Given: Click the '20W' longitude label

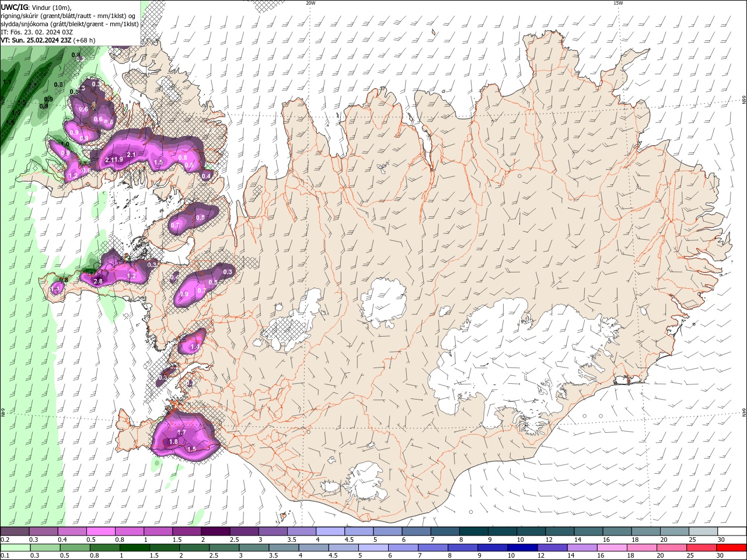Looking at the screenshot, I should click(x=310, y=3).
